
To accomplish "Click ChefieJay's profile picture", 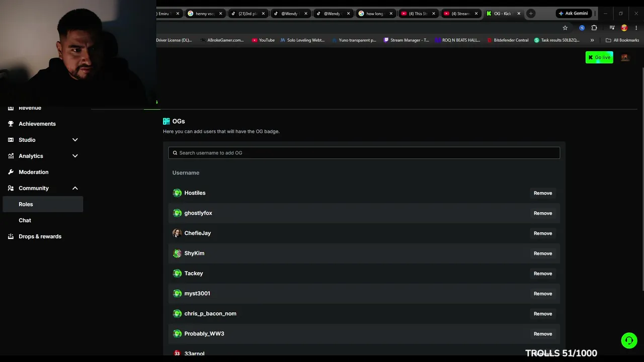I will [x=177, y=233].
